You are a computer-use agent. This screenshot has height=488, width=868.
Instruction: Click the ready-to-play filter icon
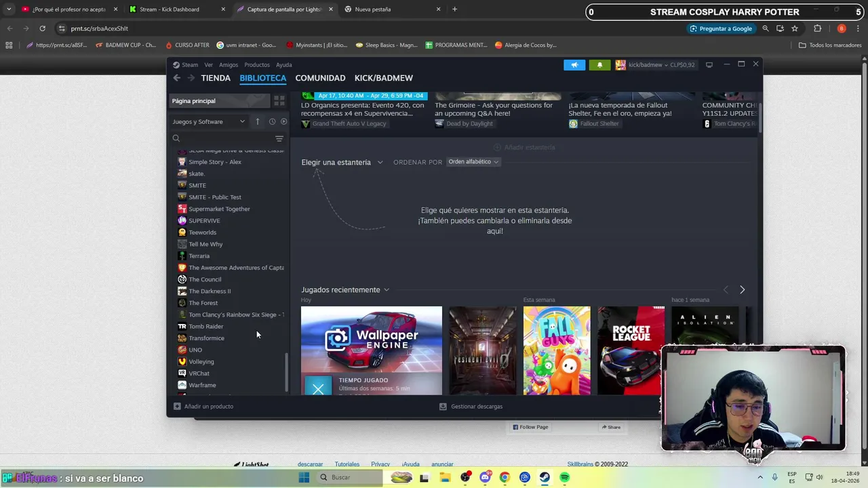[x=283, y=121]
